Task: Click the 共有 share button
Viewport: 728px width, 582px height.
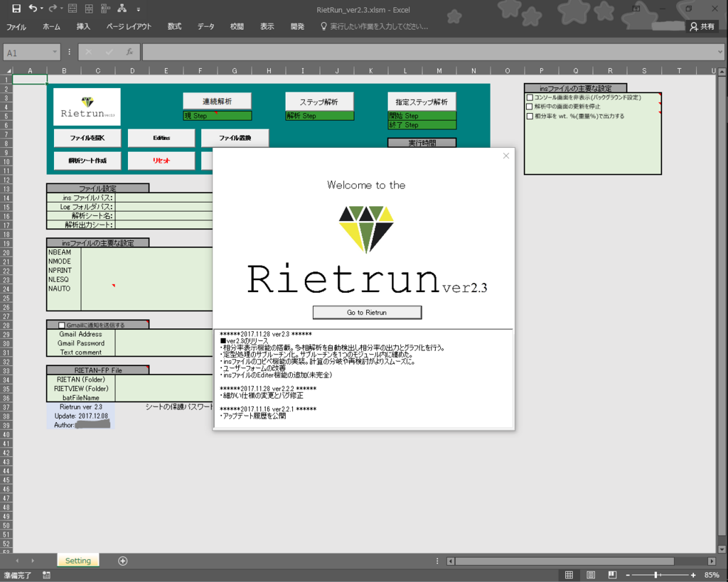Action: click(x=702, y=27)
